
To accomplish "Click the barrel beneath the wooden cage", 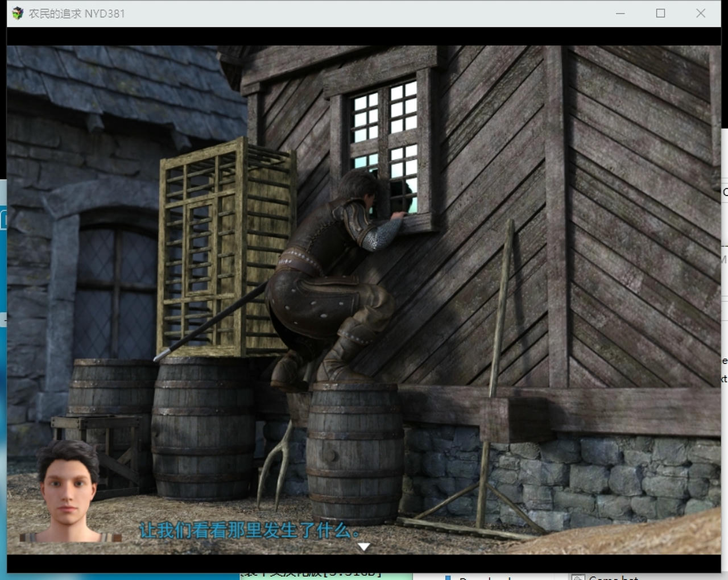I will 202,426.
